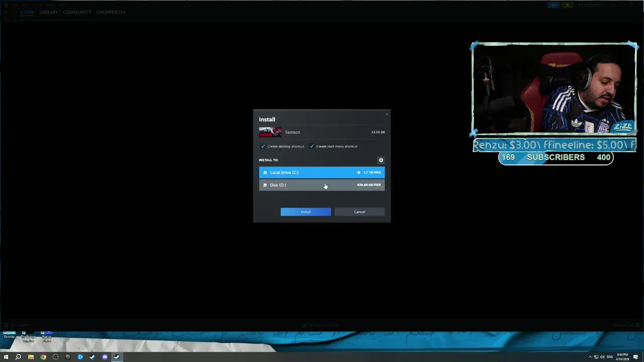Click the default star on Local Drive

[359, 172]
